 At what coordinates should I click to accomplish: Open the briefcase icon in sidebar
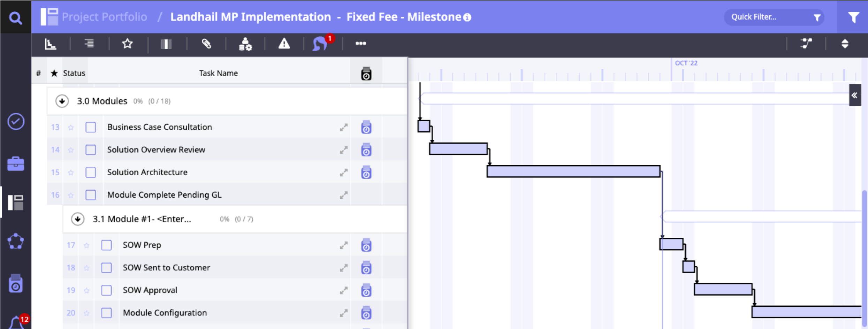[16, 164]
